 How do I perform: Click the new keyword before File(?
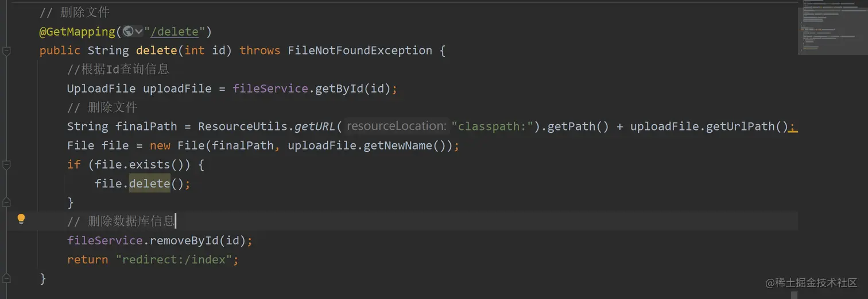click(160, 145)
